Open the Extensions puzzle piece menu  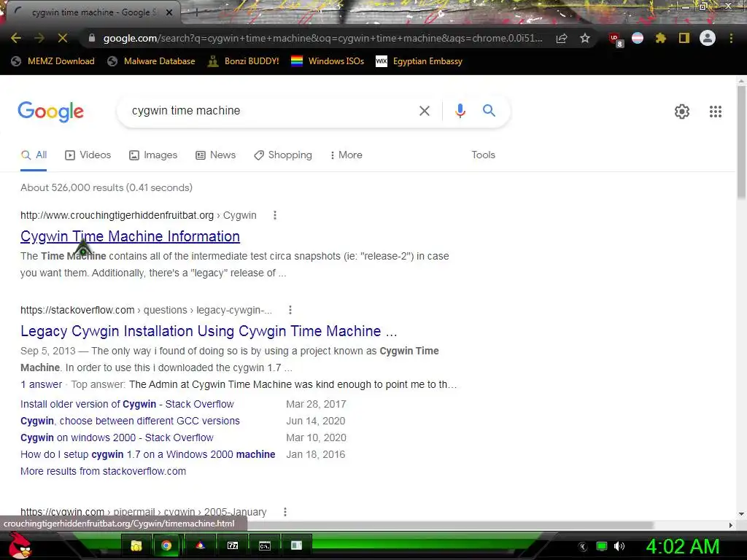coord(660,38)
